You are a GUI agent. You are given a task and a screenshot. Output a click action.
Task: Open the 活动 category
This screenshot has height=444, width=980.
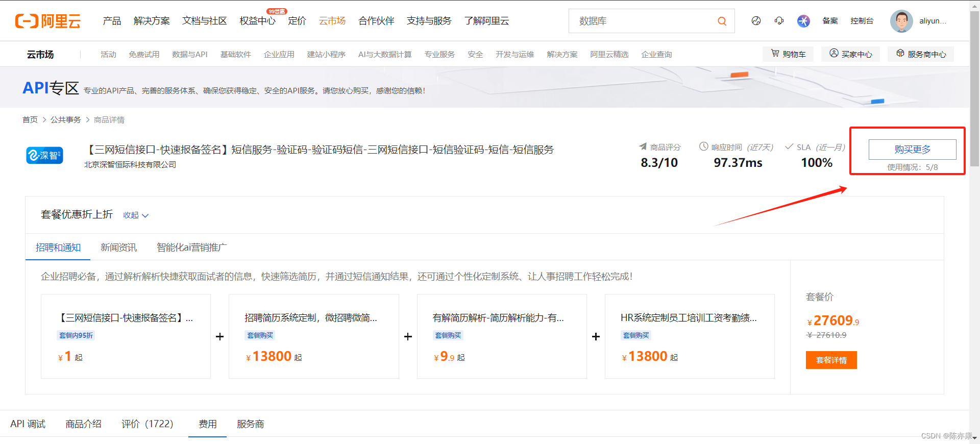(x=108, y=54)
